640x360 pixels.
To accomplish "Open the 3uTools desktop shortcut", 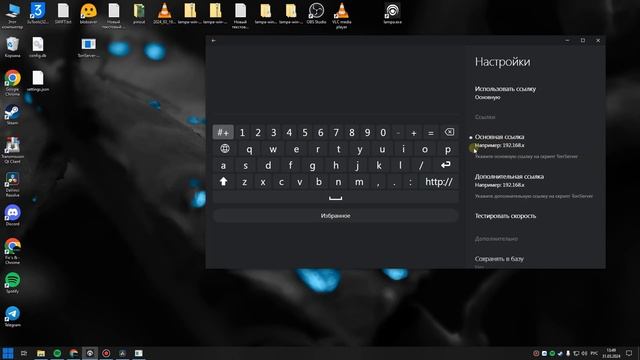I will 38,14.
